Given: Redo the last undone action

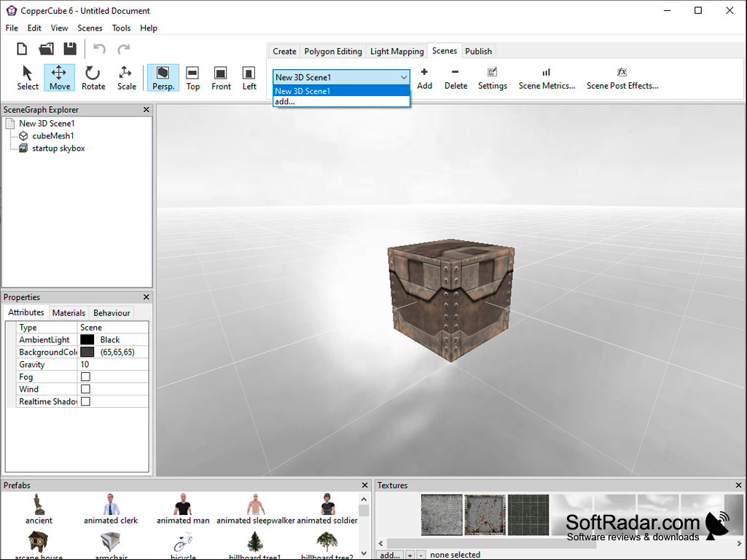Looking at the screenshot, I should pos(124,49).
